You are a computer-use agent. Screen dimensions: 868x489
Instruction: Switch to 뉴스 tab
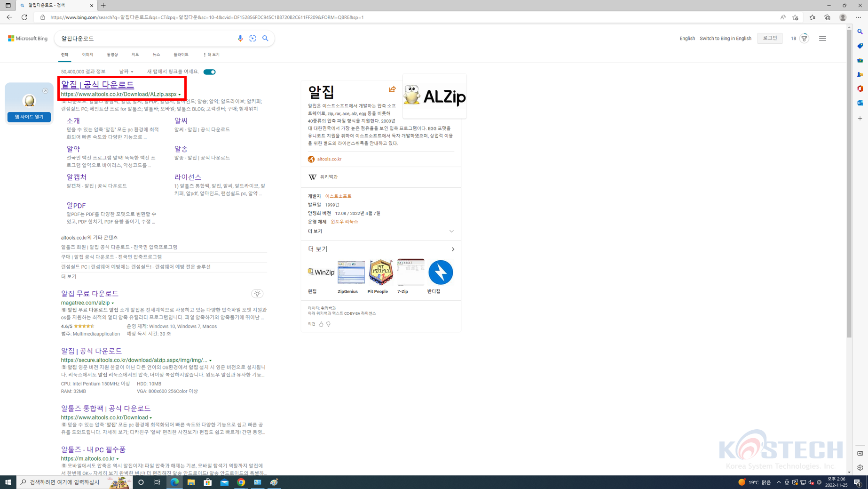coord(156,55)
